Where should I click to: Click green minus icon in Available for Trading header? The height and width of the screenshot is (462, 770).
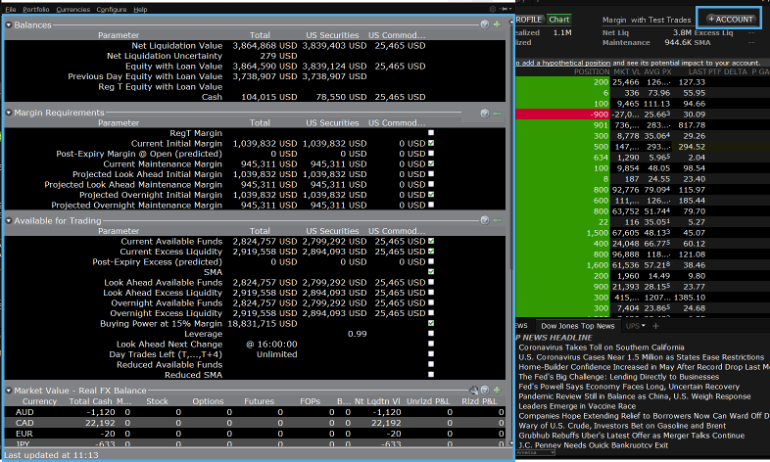(x=497, y=220)
